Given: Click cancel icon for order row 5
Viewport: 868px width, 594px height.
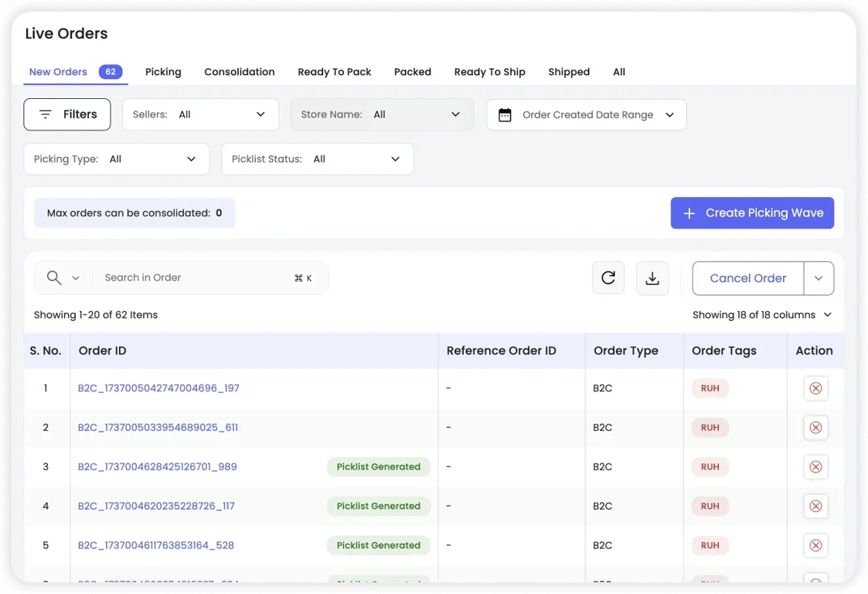Looking at the screenshot, I should point(815,545).
